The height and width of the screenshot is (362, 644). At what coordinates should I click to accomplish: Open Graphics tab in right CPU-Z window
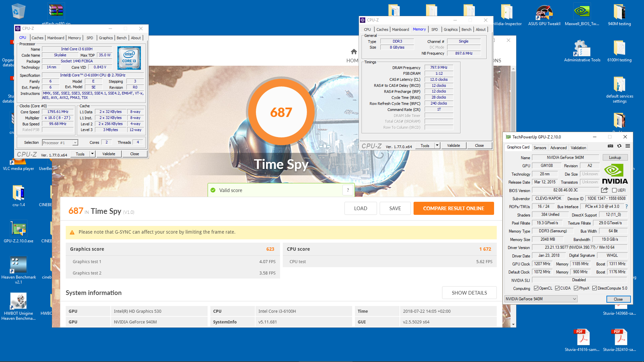pos(450,29)
